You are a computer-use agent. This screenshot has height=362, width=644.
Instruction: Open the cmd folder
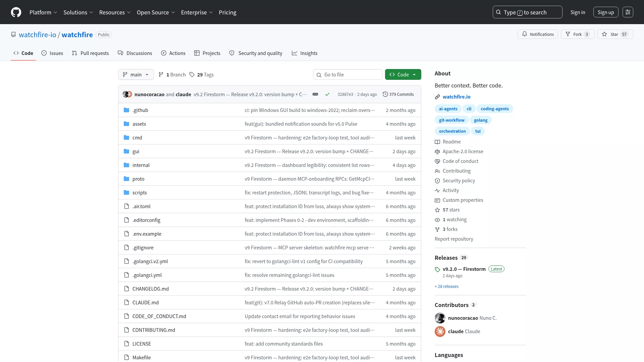point(137,138)
